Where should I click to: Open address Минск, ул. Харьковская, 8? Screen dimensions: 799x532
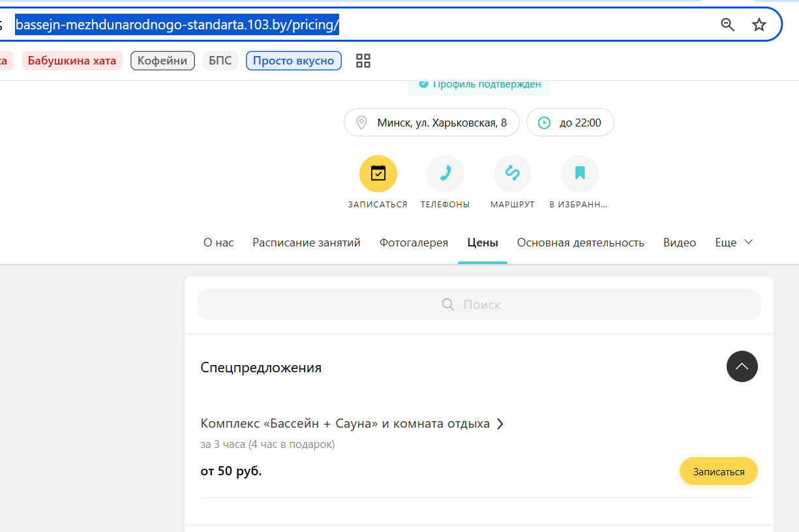432,123
